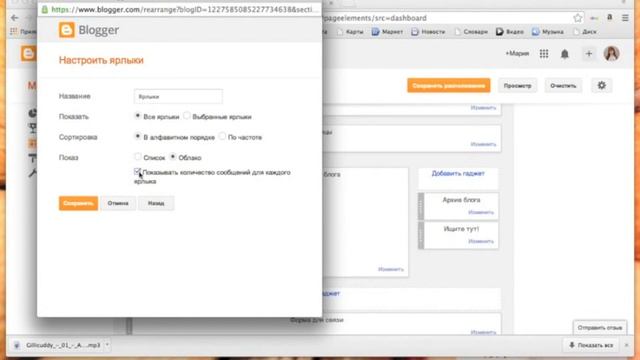Sort labels По частоте
640x360 pixels.
pos(222,136)
